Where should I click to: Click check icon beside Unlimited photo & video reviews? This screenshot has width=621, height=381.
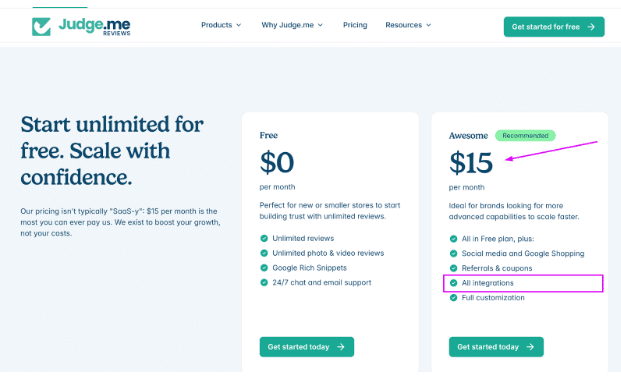pos(264,253)
